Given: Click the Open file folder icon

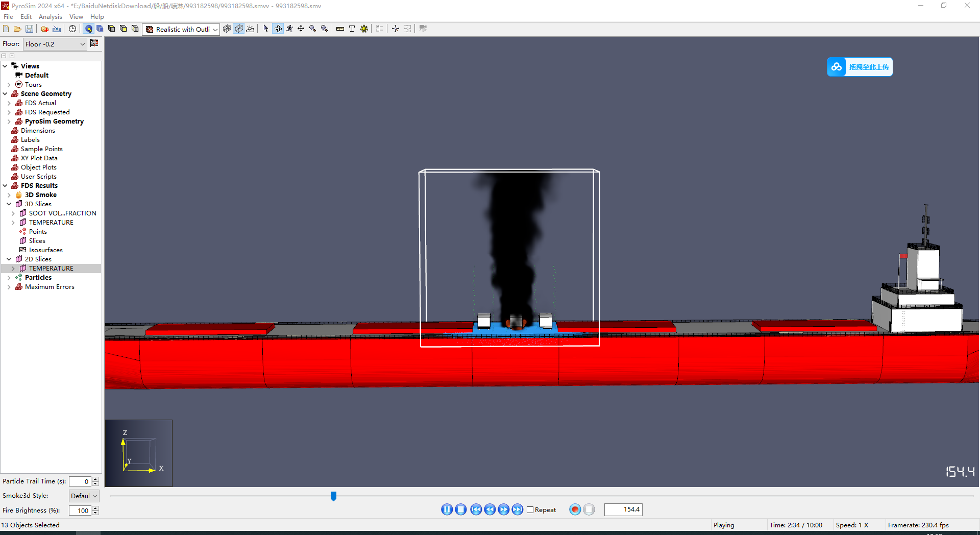Looking at the screenshot, I should point(17,29).
